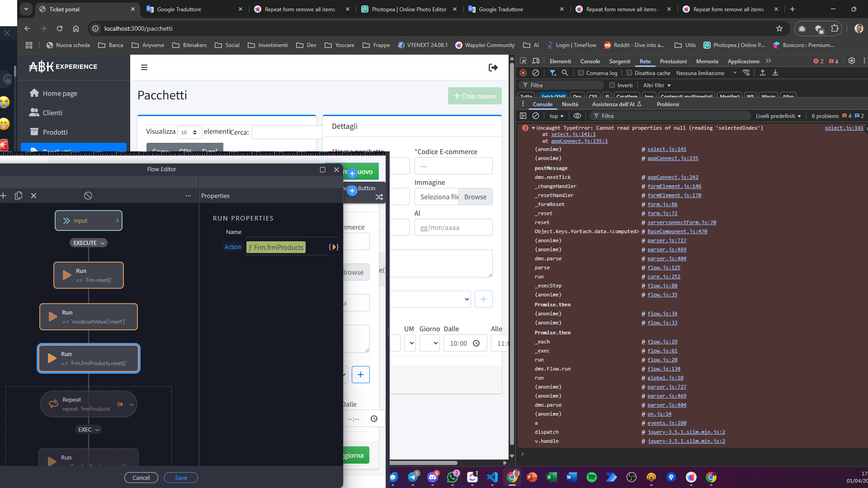Click the logout icon in page header

click(x=493, y=67)
